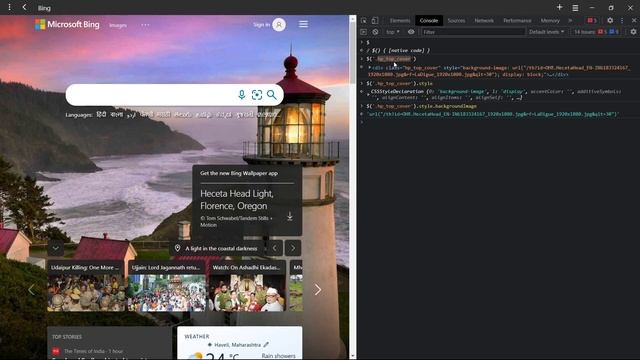
Task: Open the DevTools settings gear
Action: pos(610,20)
